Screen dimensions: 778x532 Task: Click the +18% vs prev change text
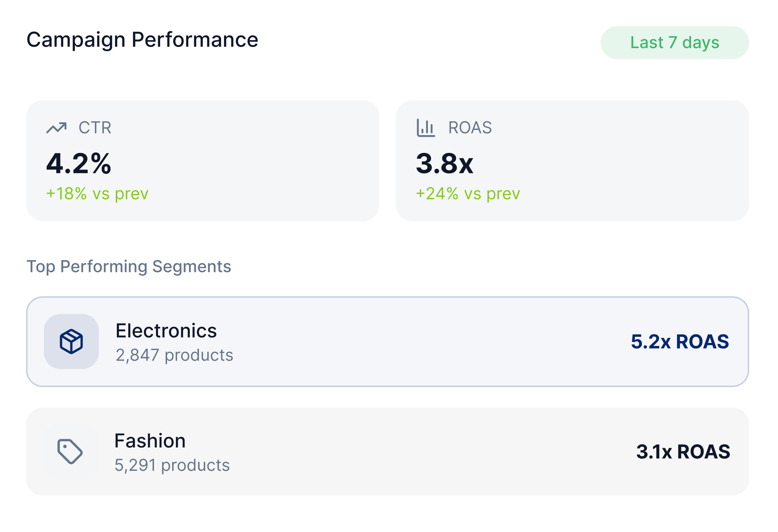pyautogui.click(x=97, y=193)
